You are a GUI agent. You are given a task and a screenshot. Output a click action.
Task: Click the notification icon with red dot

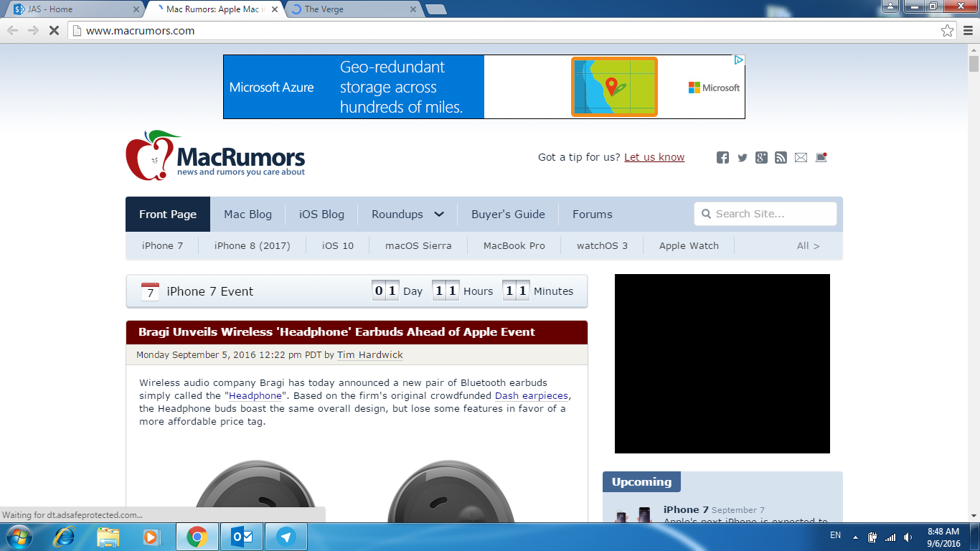click(821, 157)
